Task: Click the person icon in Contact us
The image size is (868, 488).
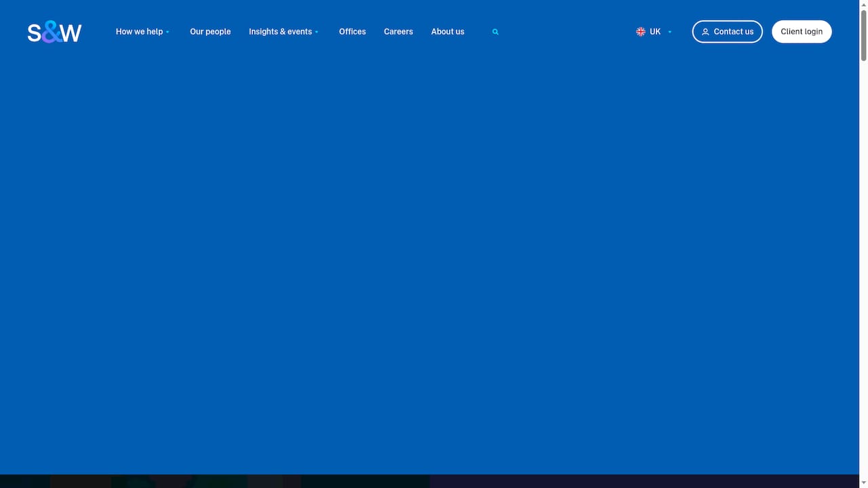Action: point(705,32)
